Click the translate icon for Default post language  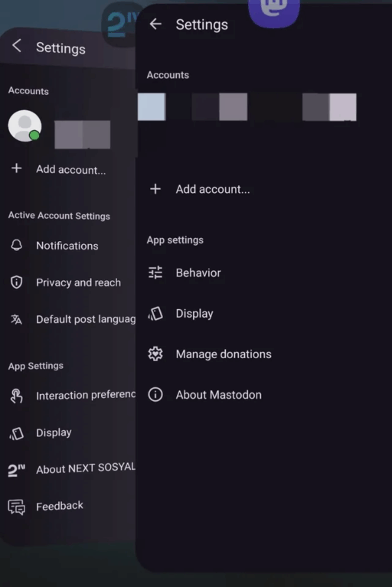click(17, 319)
